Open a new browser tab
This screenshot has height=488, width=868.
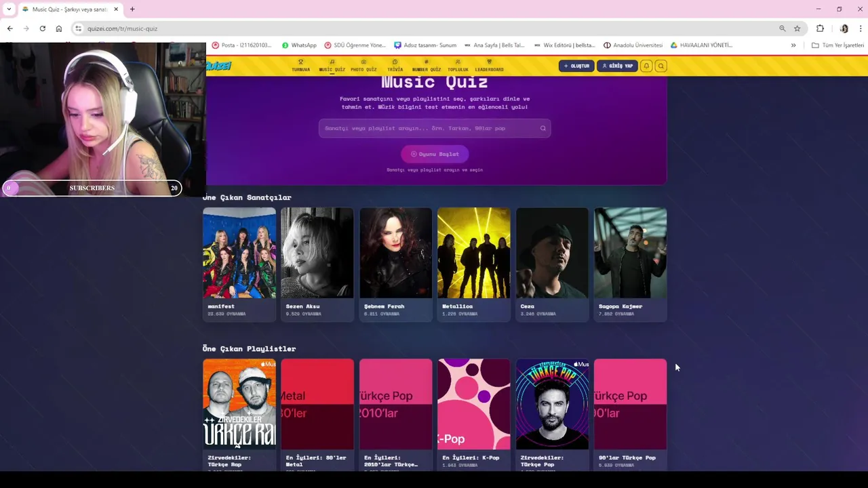pyautogui.click(x=132, y=9)
